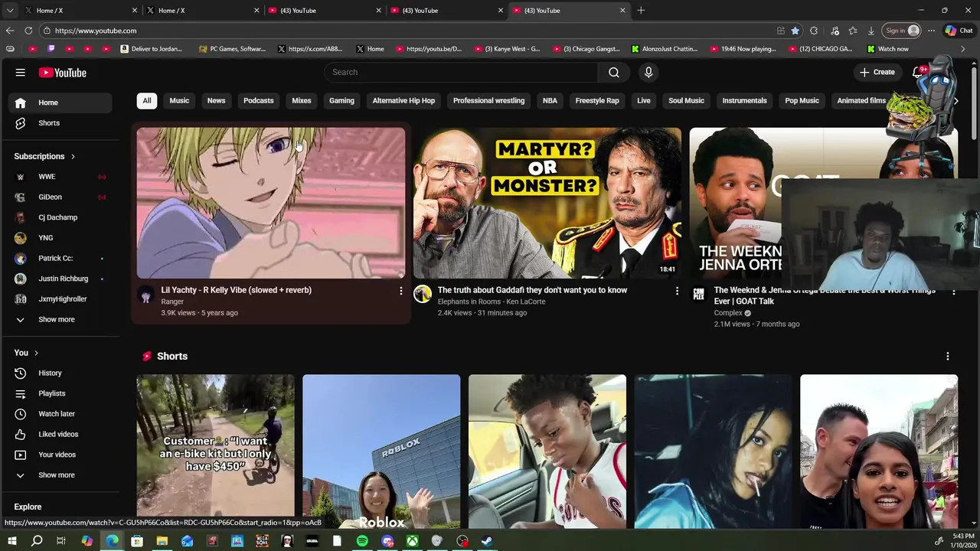Click the Ranger channel name
Screen dimensions: 980x551
point(172,302)
